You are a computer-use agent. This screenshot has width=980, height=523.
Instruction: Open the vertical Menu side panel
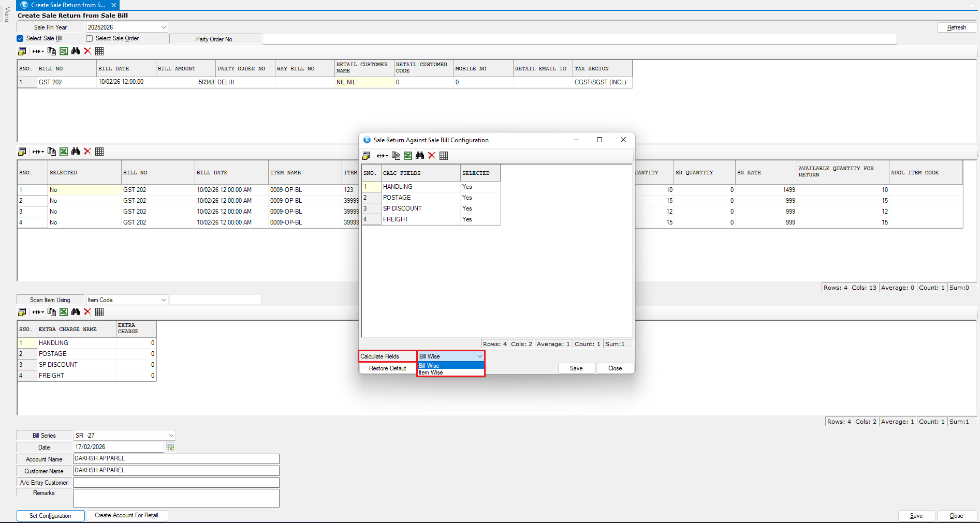7,14
